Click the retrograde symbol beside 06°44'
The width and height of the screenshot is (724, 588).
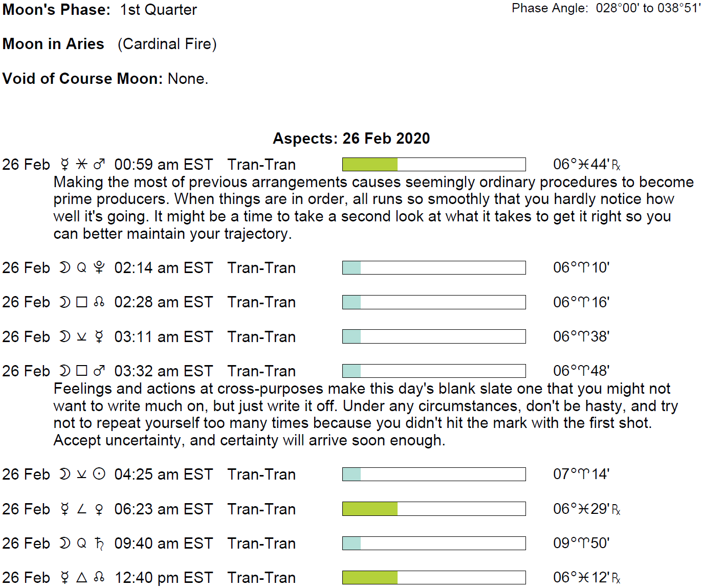616,165
